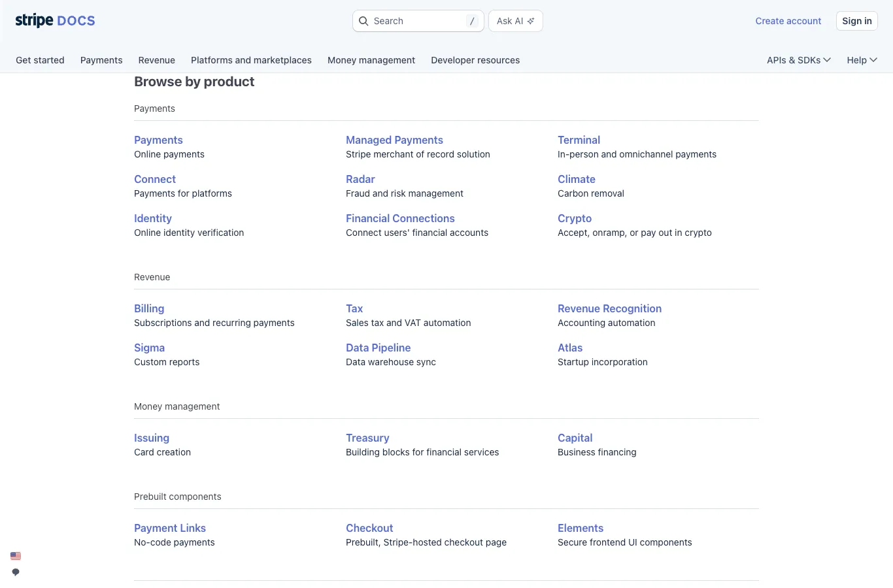Screen dimensions: 893x588
Task: Click 'Prebuilt components' section label
Action: pos(178,497)
